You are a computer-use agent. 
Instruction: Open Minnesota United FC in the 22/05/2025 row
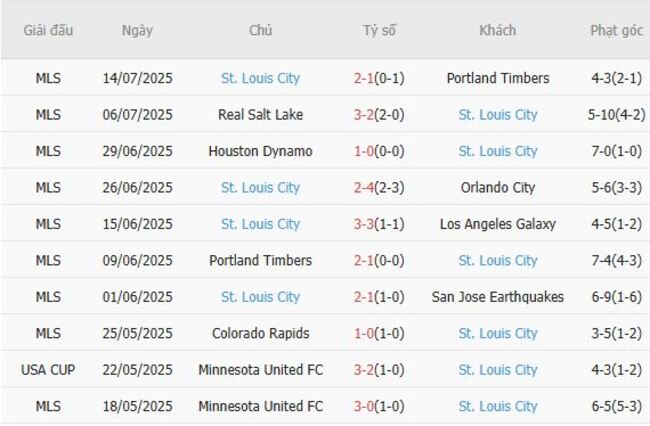coord(260,370)
